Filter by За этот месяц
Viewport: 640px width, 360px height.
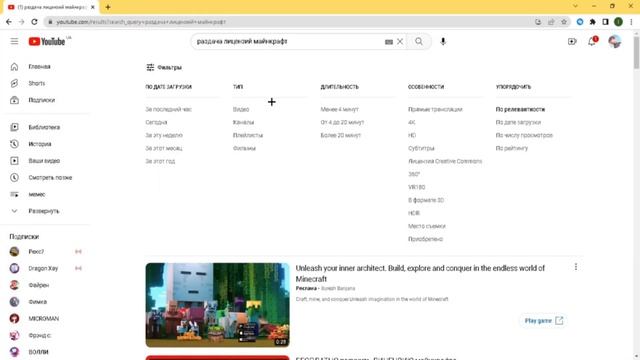click(164, 148)
